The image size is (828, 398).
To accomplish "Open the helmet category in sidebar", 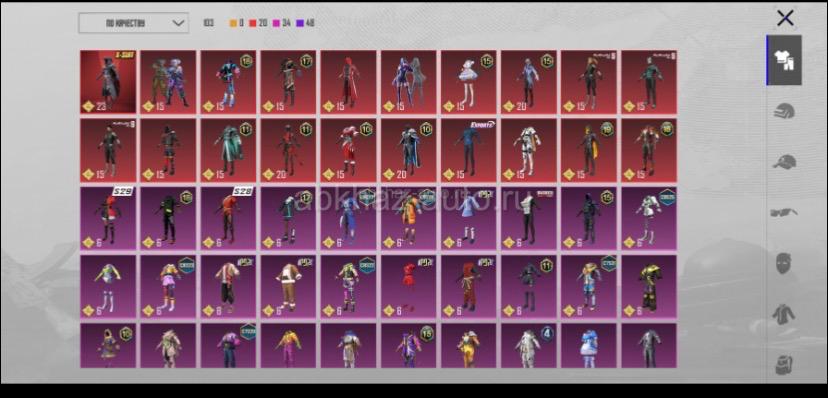I will coord(784,111).
